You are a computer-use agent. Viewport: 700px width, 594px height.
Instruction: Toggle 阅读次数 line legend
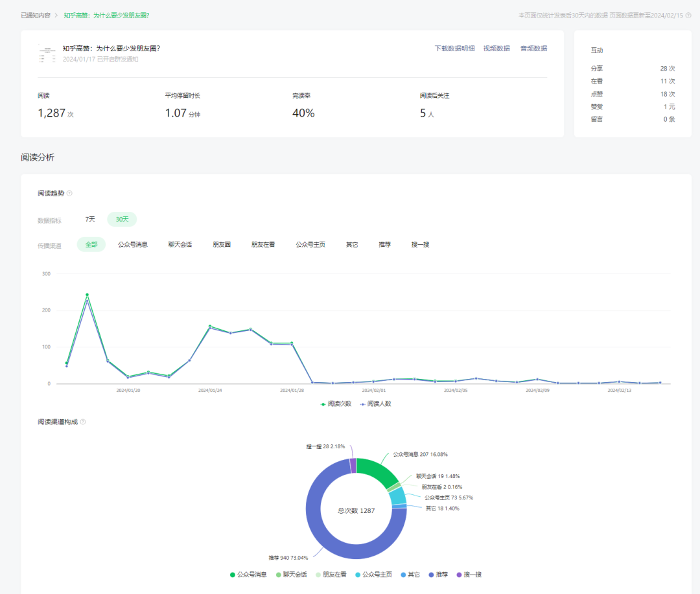336,404
